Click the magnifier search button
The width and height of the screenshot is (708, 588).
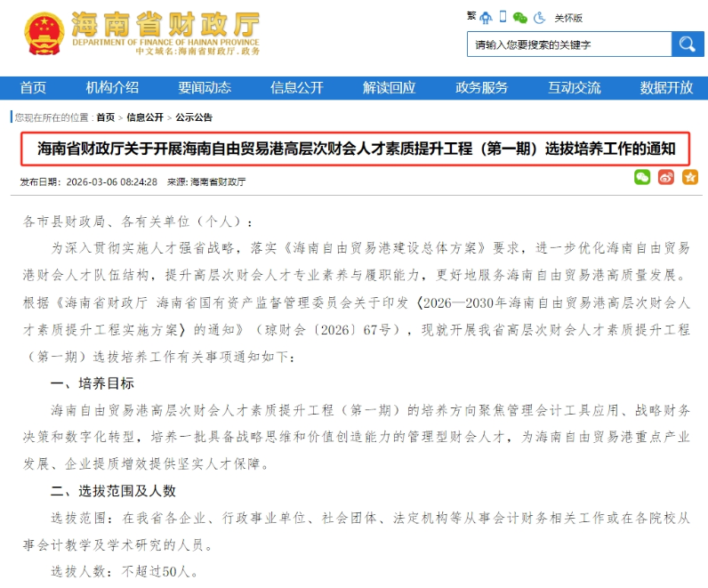pyautogui.click(x=688, y=44)
